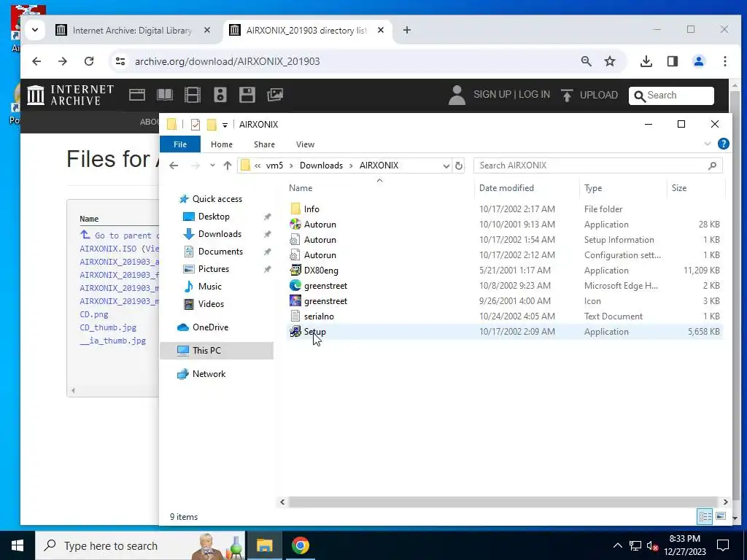
Task: Click the New Folder quick access toolbar icon
Action: (x=212, y=125)
